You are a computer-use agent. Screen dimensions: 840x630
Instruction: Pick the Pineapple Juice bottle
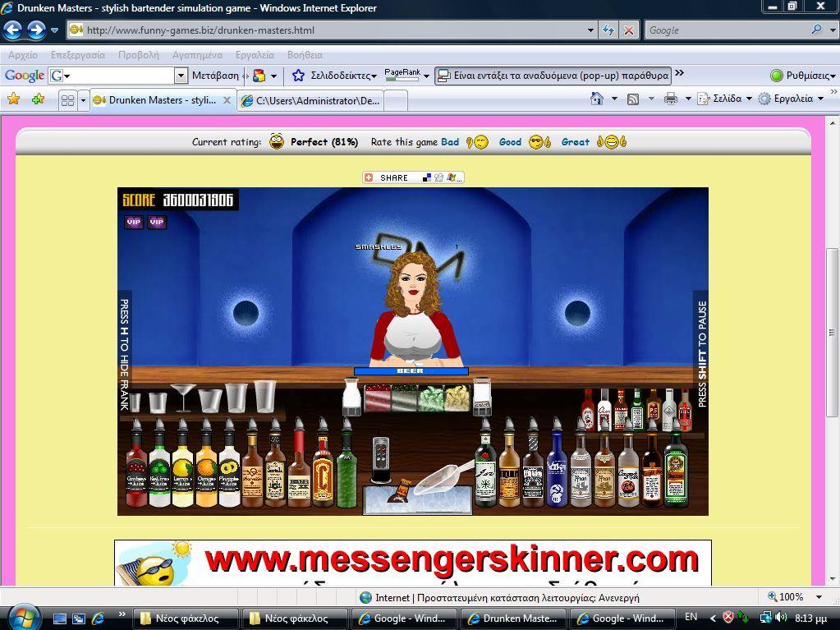tap(229, 464)
